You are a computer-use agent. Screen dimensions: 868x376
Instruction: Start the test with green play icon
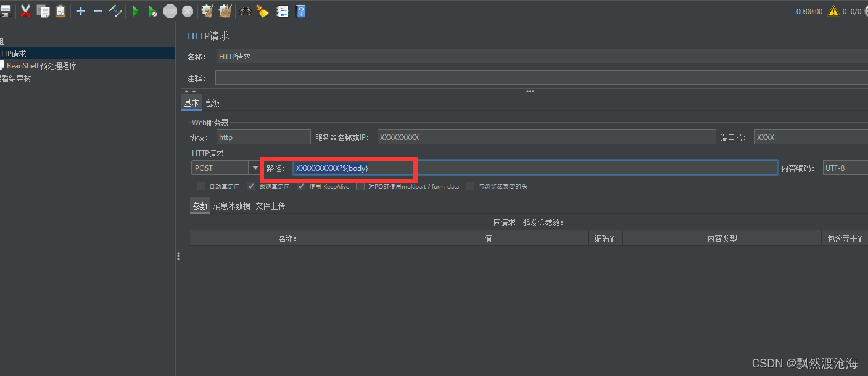(x=136, y=11)
